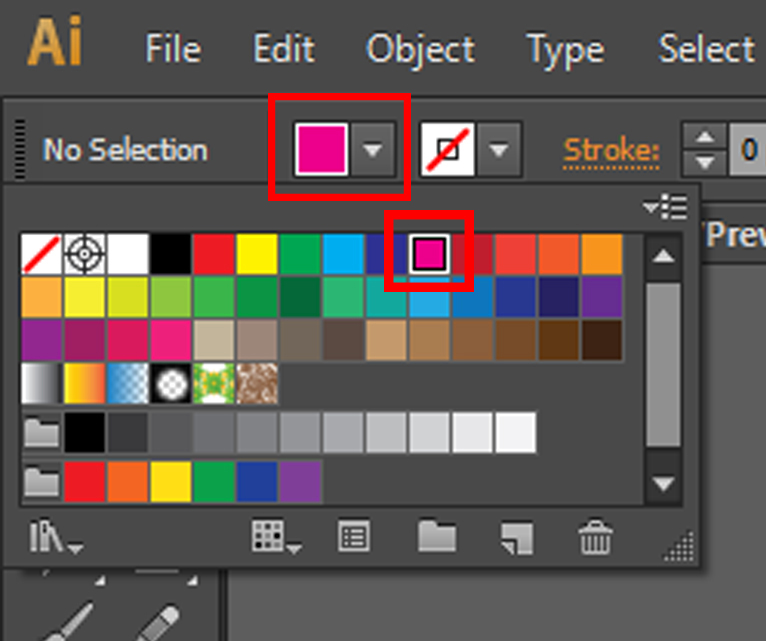Select the highlighted magenta swatch
The height and width of the screenshot is (641, 766).
(x=429, y=254)
